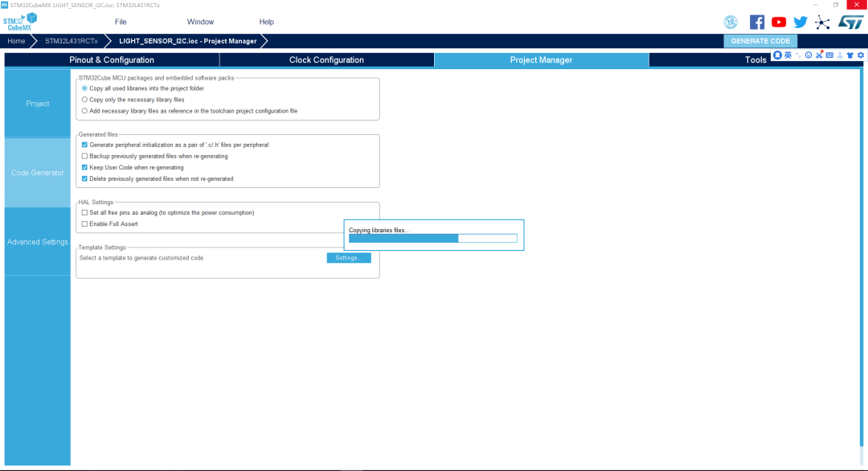Enable Backup previously generated files checkbox

click(x=84, y=156)
